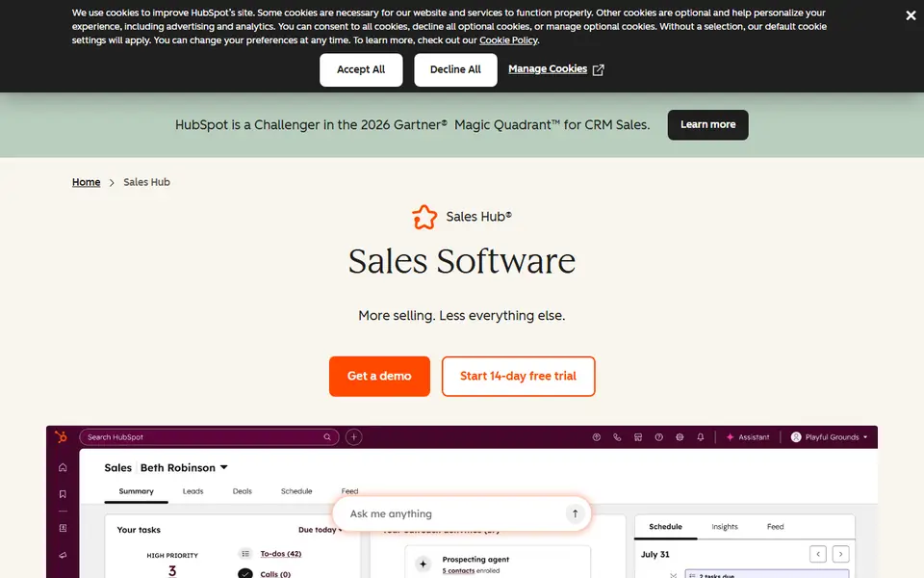Switch to the Summary tab
Image resolution: width=924 pixels, height=578 pixels.
point(136,491)
